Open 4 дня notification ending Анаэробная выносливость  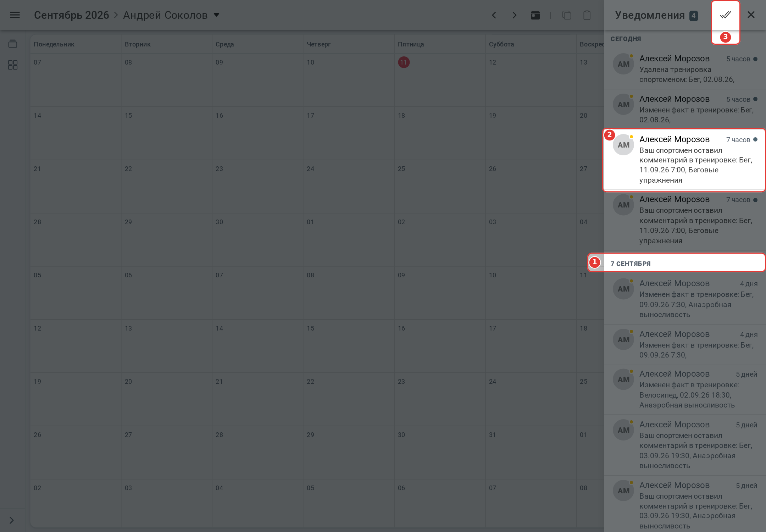[685, 299]
